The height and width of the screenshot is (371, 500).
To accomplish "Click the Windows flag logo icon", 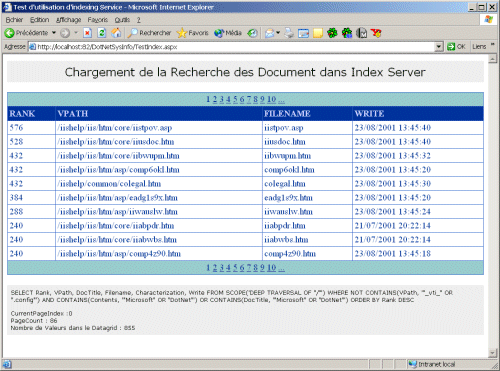I will coord(488,19).
